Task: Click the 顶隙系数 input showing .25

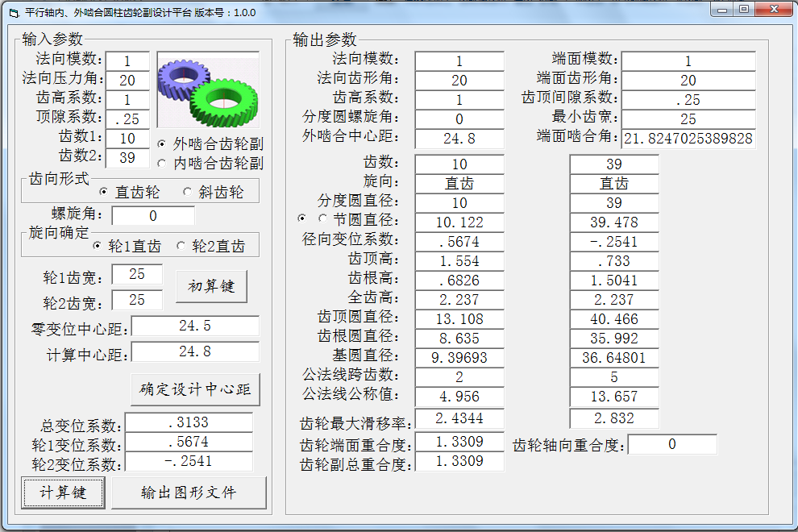Action: coord(127,119)
